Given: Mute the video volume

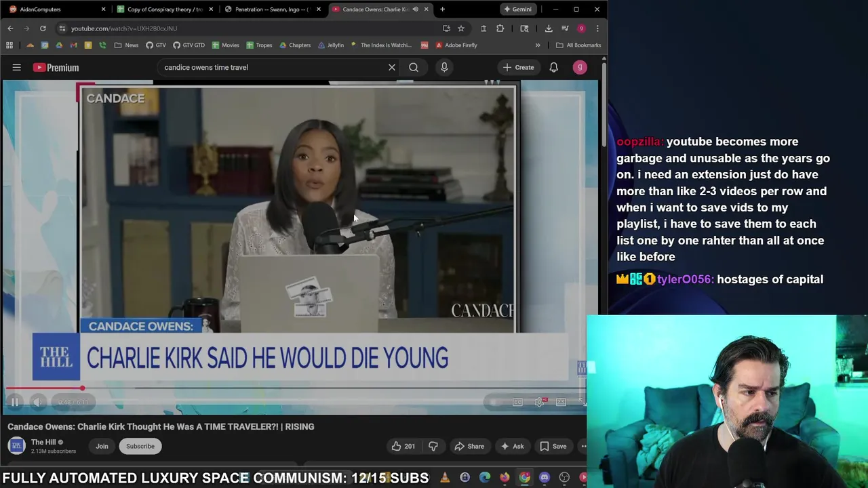Looking at the screenshot, I should 38,402.
